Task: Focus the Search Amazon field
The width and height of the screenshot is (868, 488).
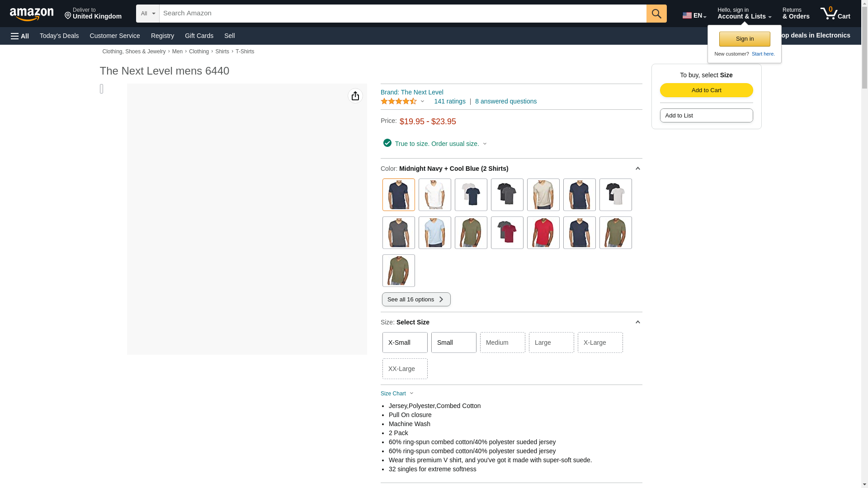Action: point(402,14)
